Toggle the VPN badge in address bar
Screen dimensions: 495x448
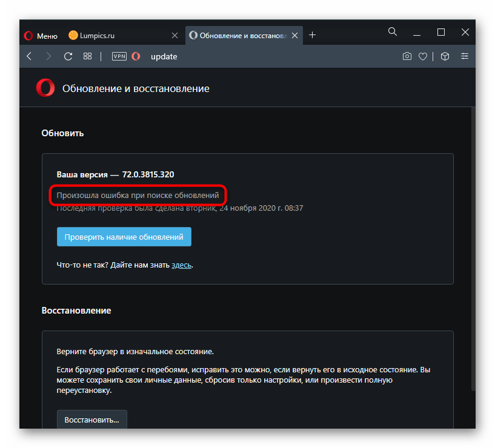[119, 56]
